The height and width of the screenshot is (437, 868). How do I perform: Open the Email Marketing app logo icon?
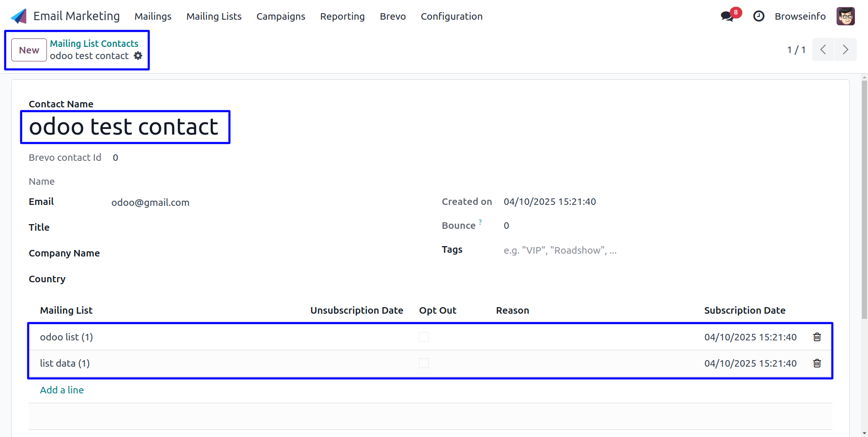click(19, 16)
